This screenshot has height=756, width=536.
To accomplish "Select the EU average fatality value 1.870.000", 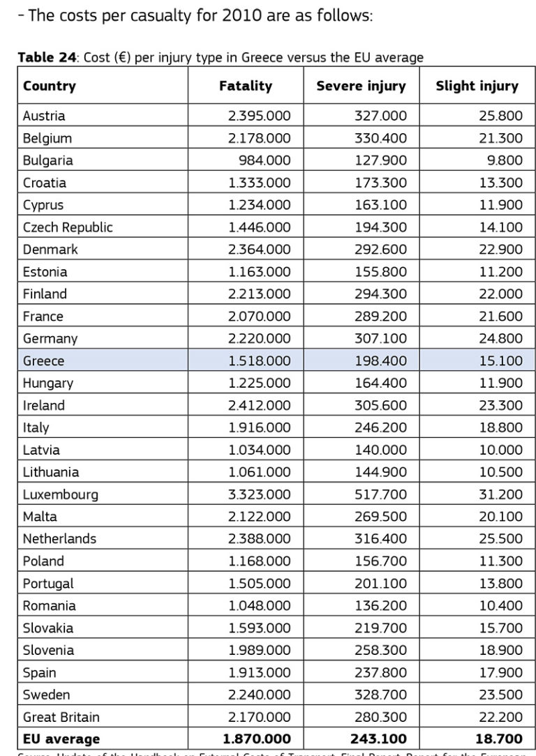I will (x=256, y=739).
